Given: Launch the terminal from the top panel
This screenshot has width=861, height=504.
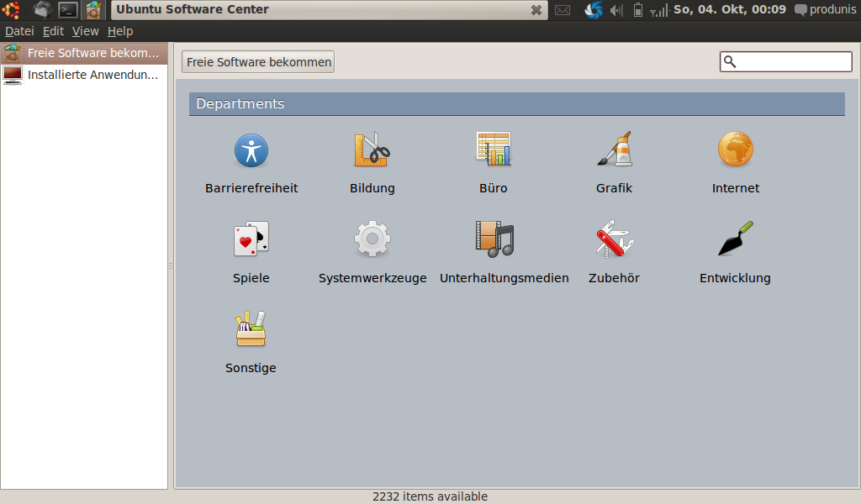Looking at the screenshot, I should point(68,9).
